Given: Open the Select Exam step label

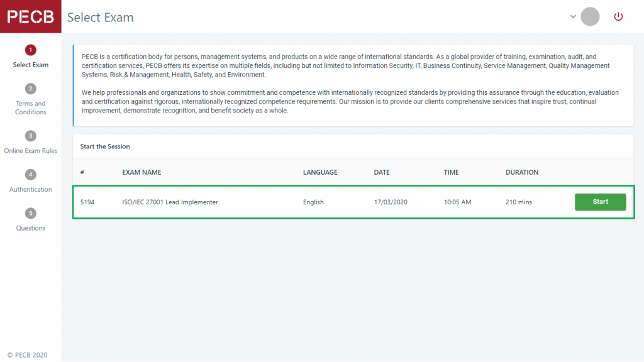Looking at the screenshot, I should [31, 65].
